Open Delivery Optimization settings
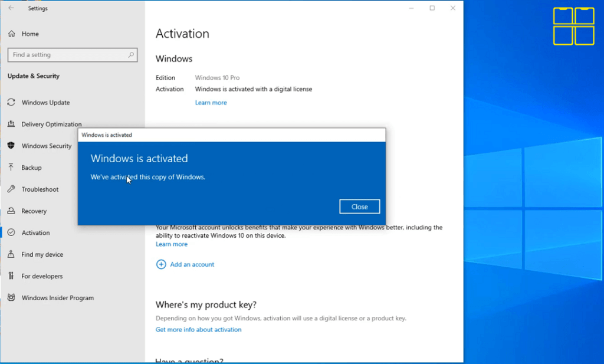This screenshot has width=604, height=364. [52, 124]
